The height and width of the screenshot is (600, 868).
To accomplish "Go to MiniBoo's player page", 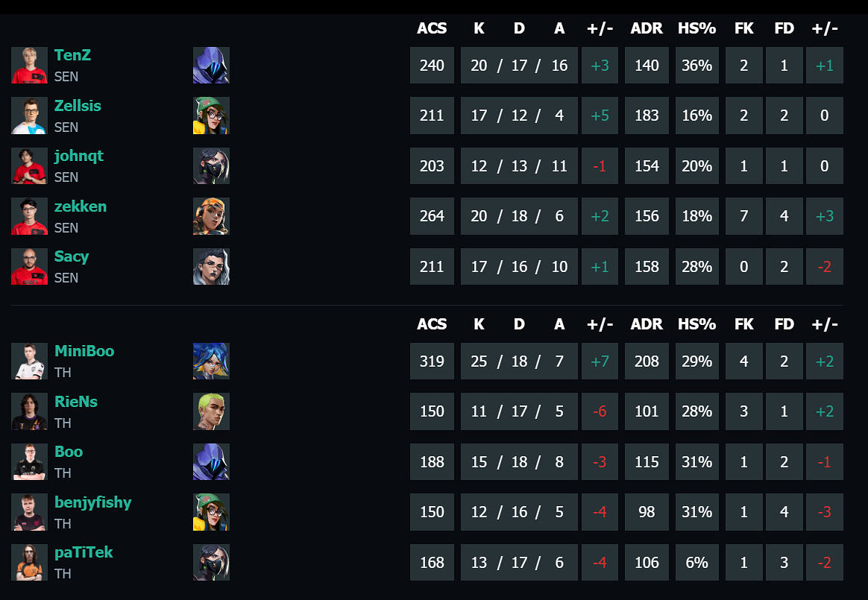I will pos(84,351).
